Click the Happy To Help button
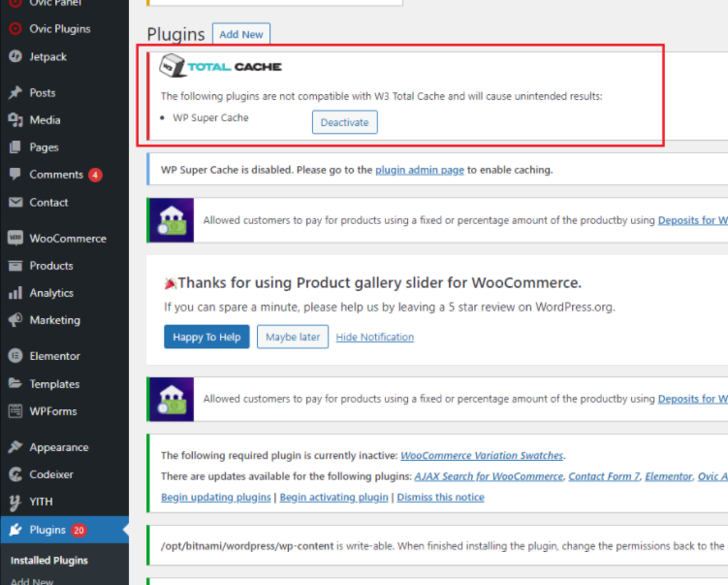This screenshot has height=585, width=728. click(x=206, y=337)
